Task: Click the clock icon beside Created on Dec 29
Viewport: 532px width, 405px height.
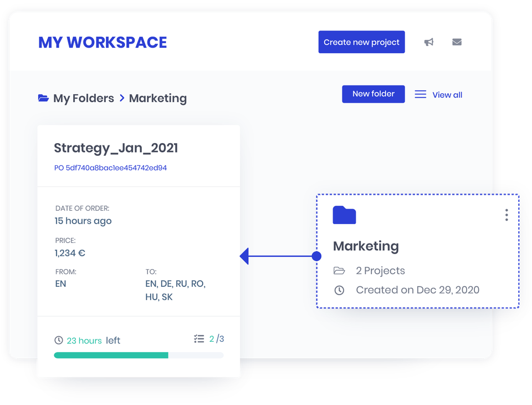Action: tap(339, 290)
